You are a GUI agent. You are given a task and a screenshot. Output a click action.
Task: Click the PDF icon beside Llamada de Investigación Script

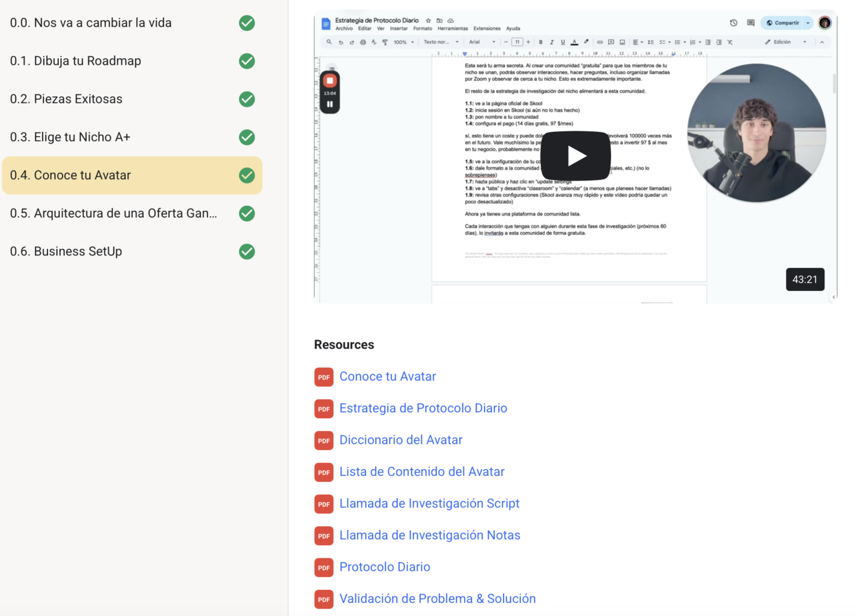(324, 504)
